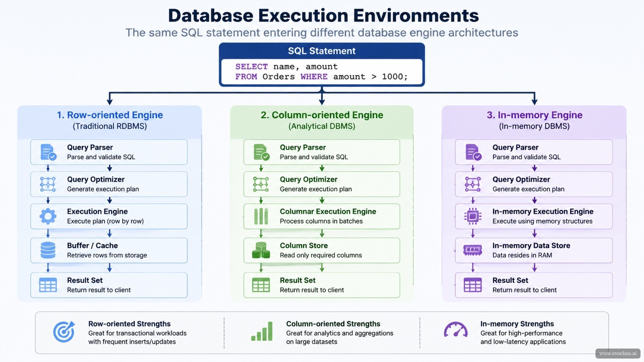
Task: Click the In-memory Execution Engine title text
Action: click(x=543, y=212)
